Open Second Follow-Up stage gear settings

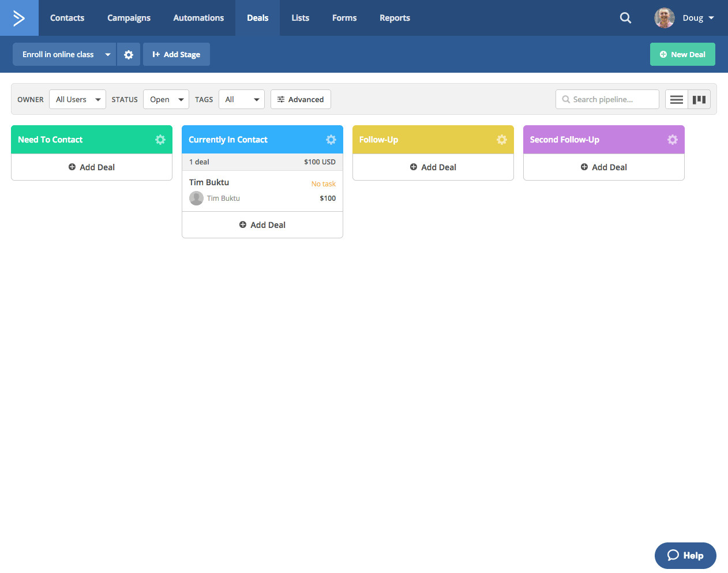(673, 140)
